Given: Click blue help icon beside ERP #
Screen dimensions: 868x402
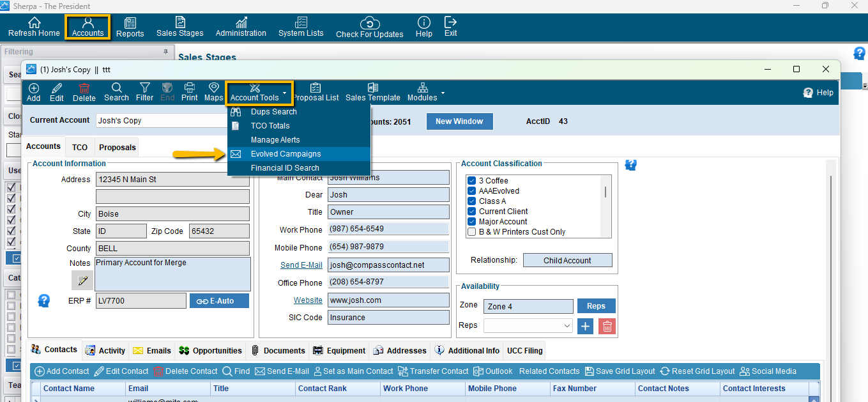Looking at the screenshot, I should [44, 300].
